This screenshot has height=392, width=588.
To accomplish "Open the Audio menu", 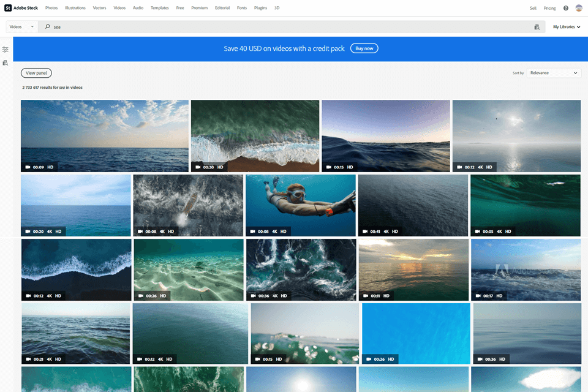I will click(x=138, y=8).
